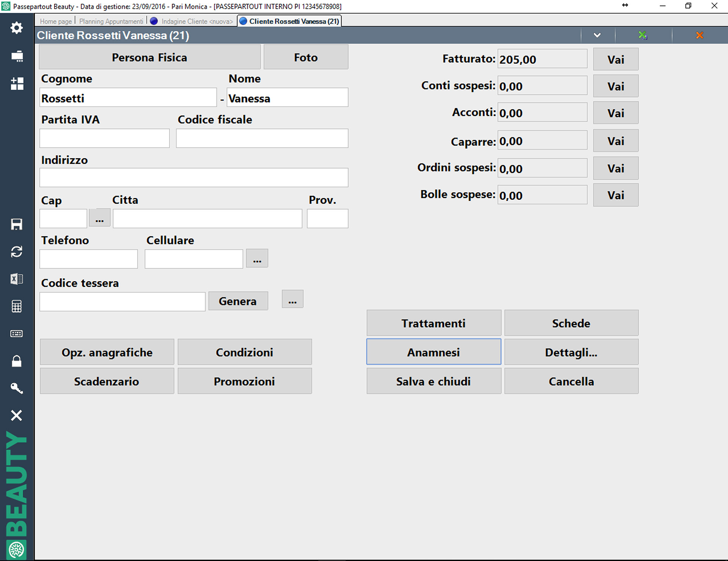
Task: Click the Codice tessera field
Action: point(122,302)
